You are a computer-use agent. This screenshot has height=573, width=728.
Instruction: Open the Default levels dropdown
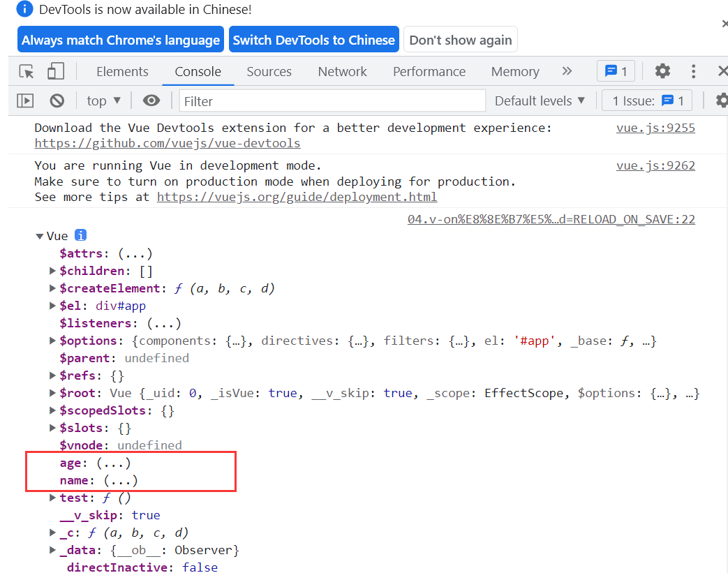pos(540,101)
